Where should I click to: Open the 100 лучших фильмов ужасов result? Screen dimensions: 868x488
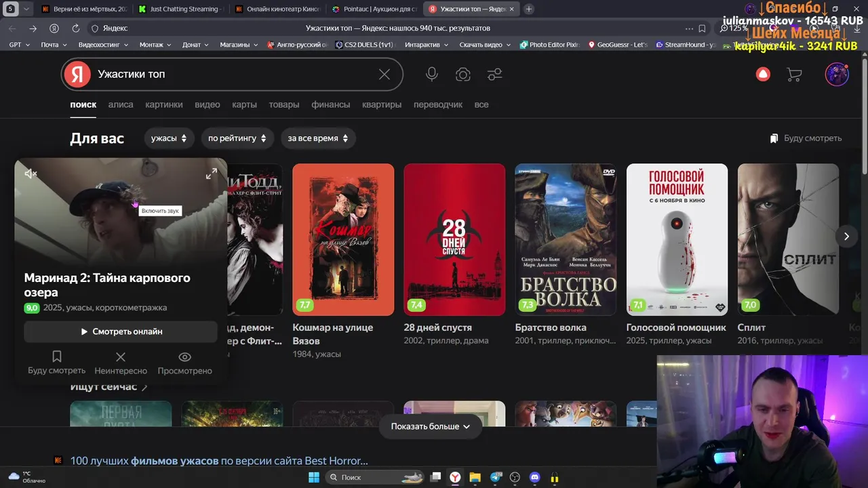point(219,461)
